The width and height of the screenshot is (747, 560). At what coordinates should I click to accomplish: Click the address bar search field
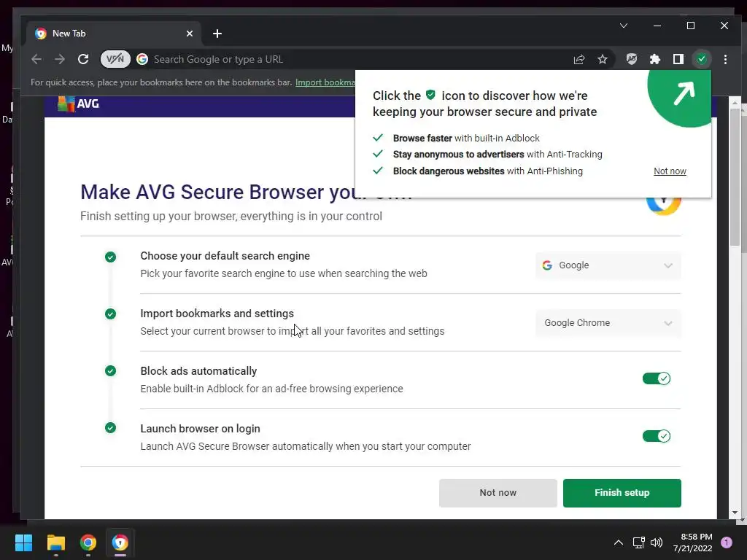352,59
